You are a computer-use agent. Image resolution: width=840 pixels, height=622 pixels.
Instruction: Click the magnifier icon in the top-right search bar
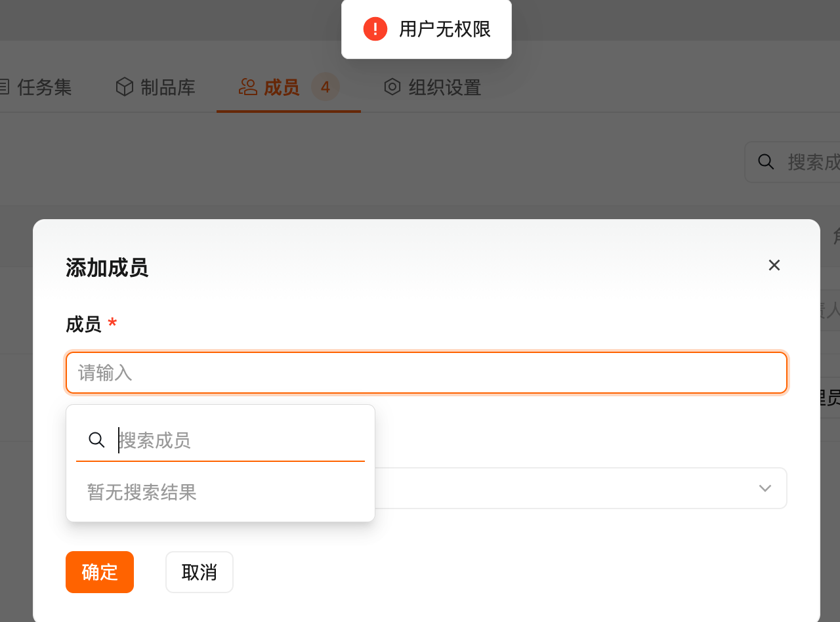(x=766, y=161)
